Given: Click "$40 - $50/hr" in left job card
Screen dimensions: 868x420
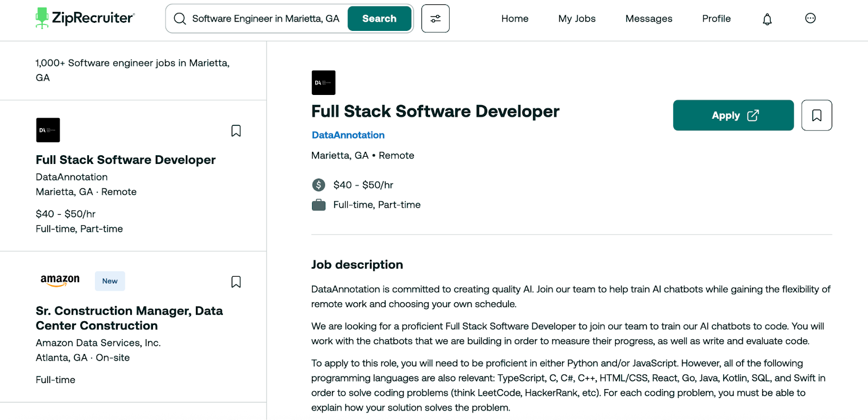Looking at the screenshot, I should pyautogui.click(x=66, y=214).
